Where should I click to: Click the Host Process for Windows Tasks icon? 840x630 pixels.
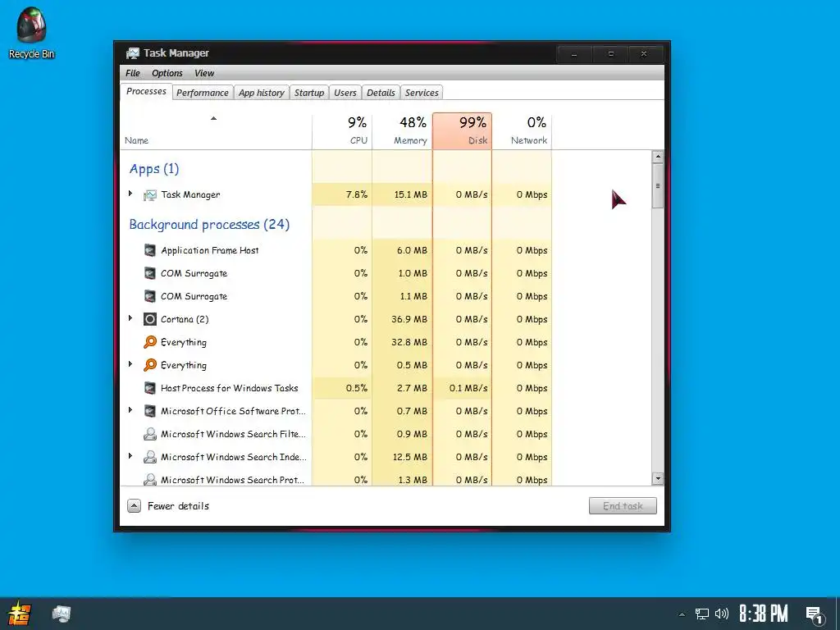150,388
